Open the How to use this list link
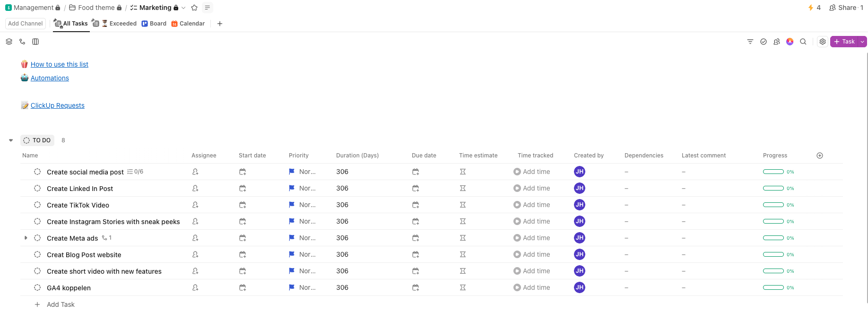The image size is (868, 321). click(60, 64)
